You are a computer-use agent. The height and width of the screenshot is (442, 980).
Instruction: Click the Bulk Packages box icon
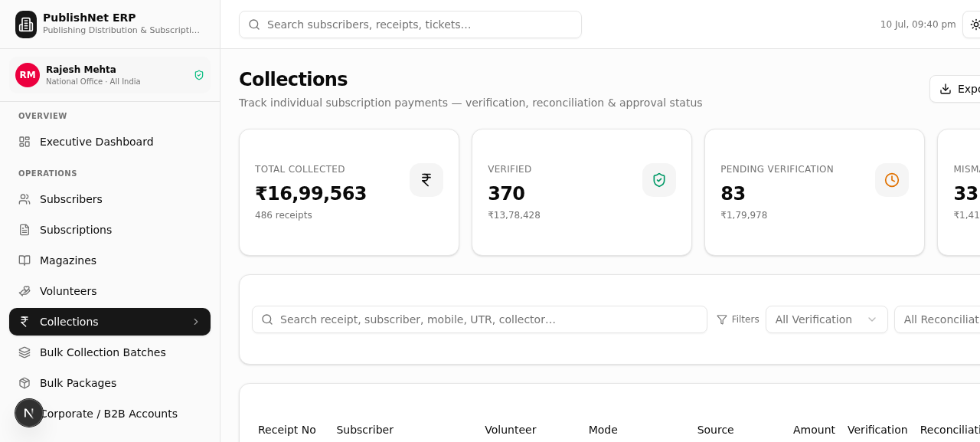(24, 383)
